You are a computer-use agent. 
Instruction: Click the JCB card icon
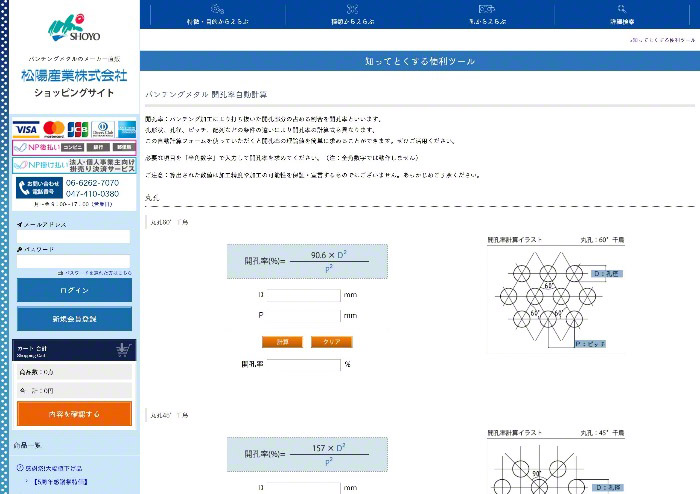pyautogui.click(x=78, y=129)
